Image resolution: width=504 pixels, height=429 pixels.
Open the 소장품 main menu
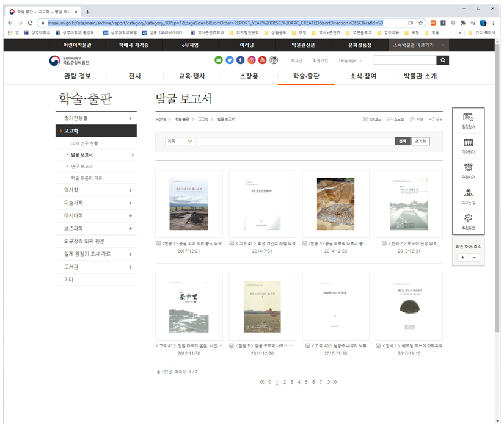click(249, 76)
